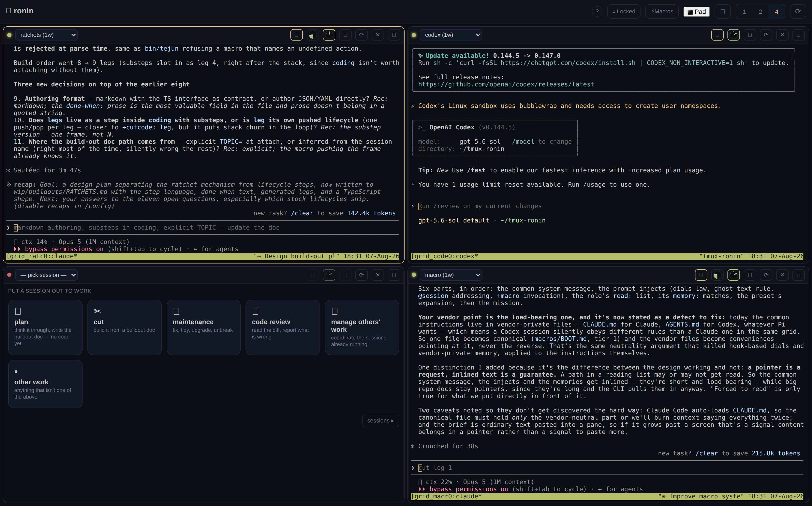
Task: Open the pick session dropdown
Action: (47, 275)
